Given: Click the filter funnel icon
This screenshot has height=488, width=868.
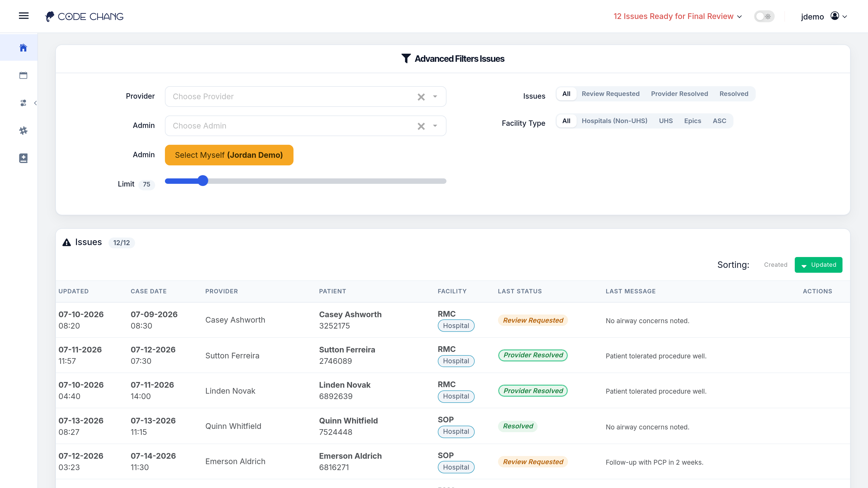Looking at the screenshot, I should tap(406, 59).
